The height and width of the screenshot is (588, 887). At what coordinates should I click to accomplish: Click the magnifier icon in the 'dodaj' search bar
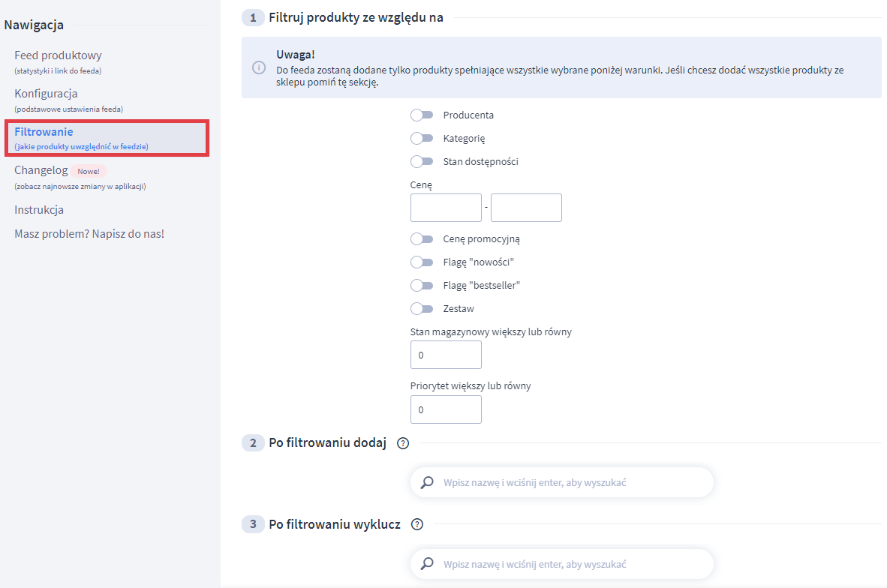click(427, 482)
